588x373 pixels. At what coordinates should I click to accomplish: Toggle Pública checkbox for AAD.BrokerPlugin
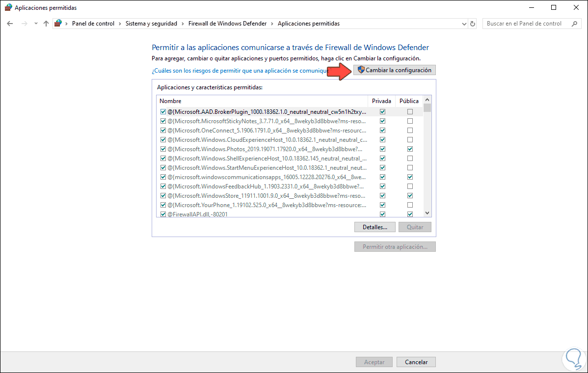tap(410, 112)
